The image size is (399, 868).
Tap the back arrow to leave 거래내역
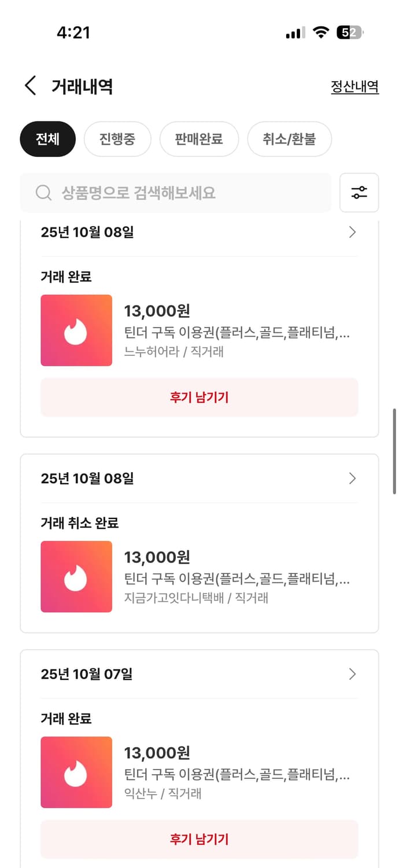[30, 85]
